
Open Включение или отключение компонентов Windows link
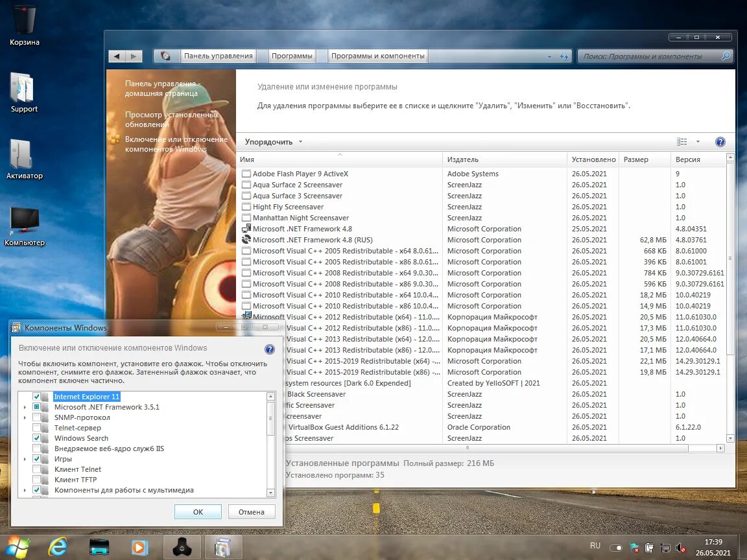pyautogui.click(x=176, y=145)
